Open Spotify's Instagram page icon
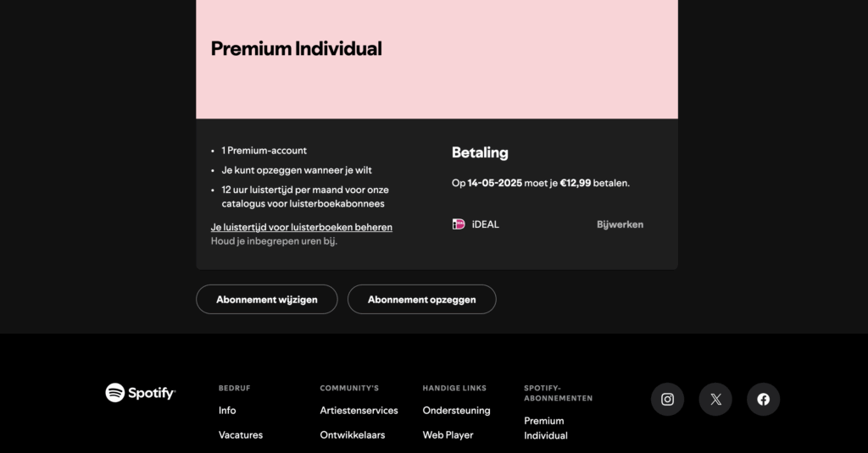 [x=667, y=400]
